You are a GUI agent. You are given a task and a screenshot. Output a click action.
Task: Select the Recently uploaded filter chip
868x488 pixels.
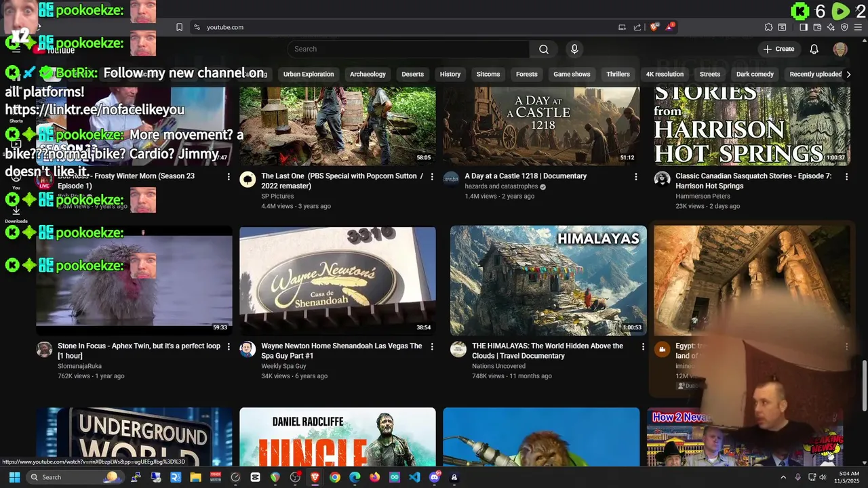(x=816, y=74)
